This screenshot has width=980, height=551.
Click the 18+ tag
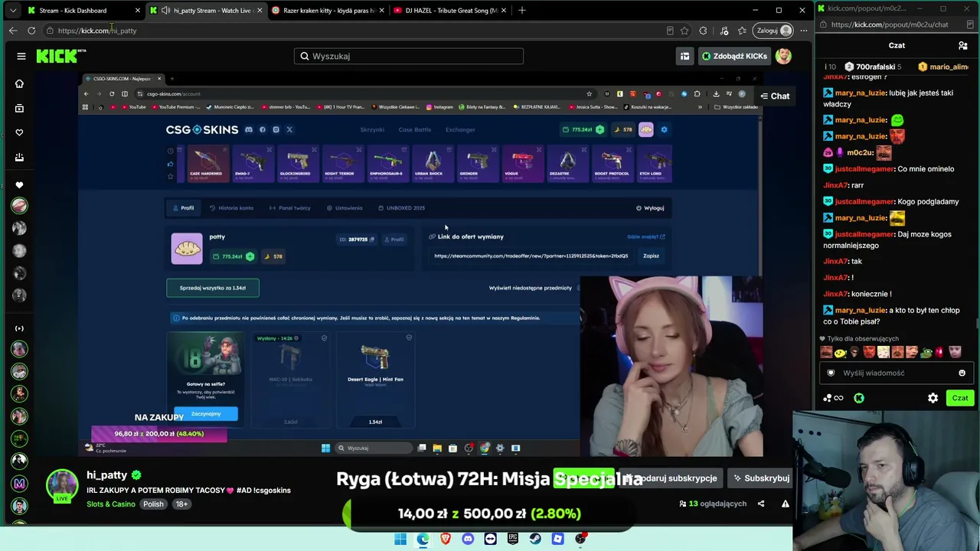click(181, 504)
